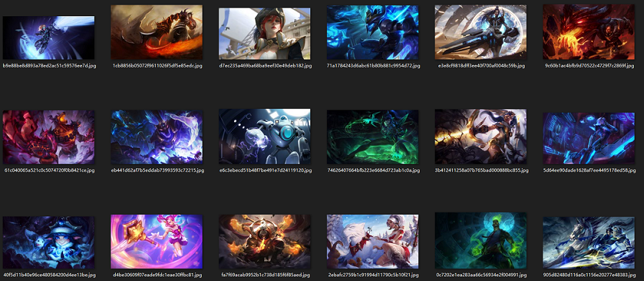Select the thumbnail above filename starting 40f5d11
Image resolution: width=644 pixels, height=281 pixels.
[49, 243]
